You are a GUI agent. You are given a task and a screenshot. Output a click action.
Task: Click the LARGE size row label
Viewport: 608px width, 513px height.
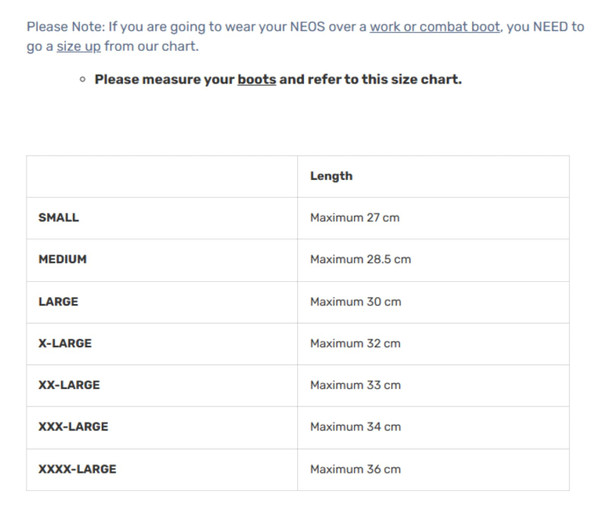[x=58, y=301]
